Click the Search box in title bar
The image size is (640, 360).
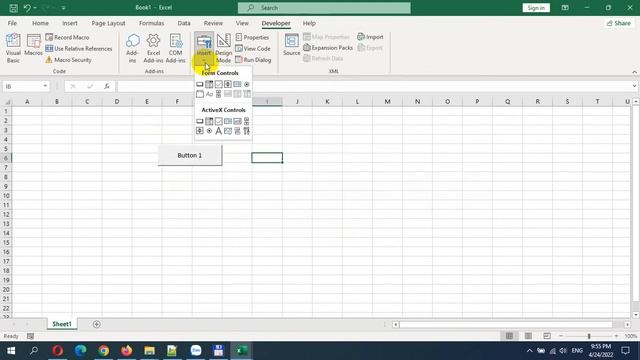click(x=324, y=8)
